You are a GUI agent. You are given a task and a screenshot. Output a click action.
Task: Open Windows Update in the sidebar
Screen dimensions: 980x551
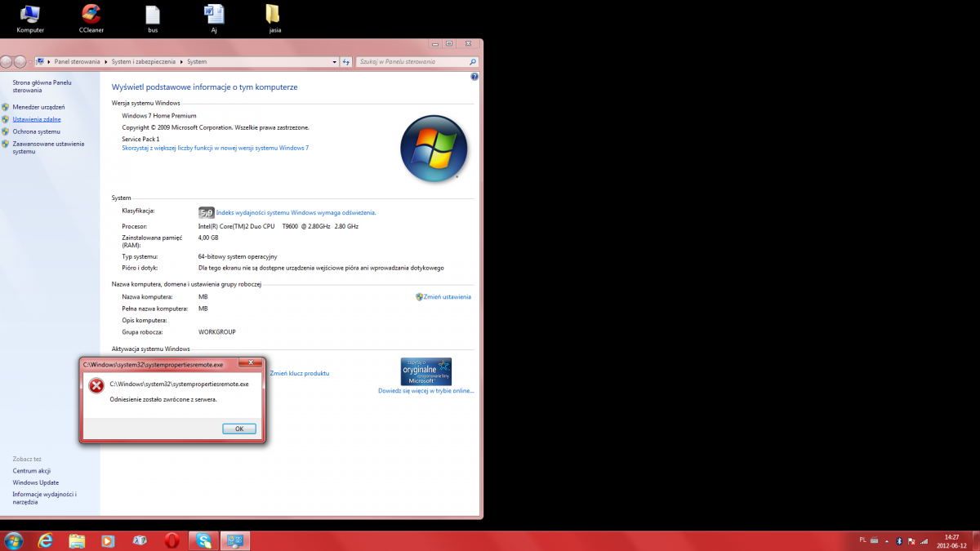click(x=36, y=482)
